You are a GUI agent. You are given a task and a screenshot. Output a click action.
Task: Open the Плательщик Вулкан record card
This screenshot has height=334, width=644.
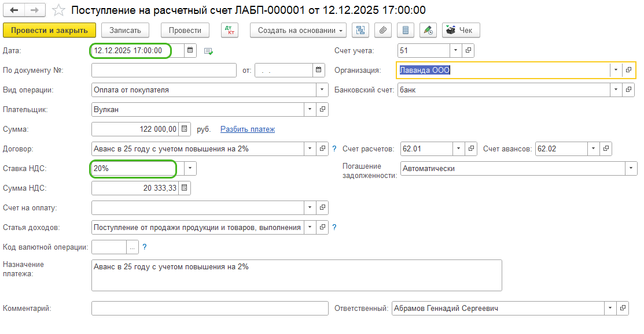323,110
